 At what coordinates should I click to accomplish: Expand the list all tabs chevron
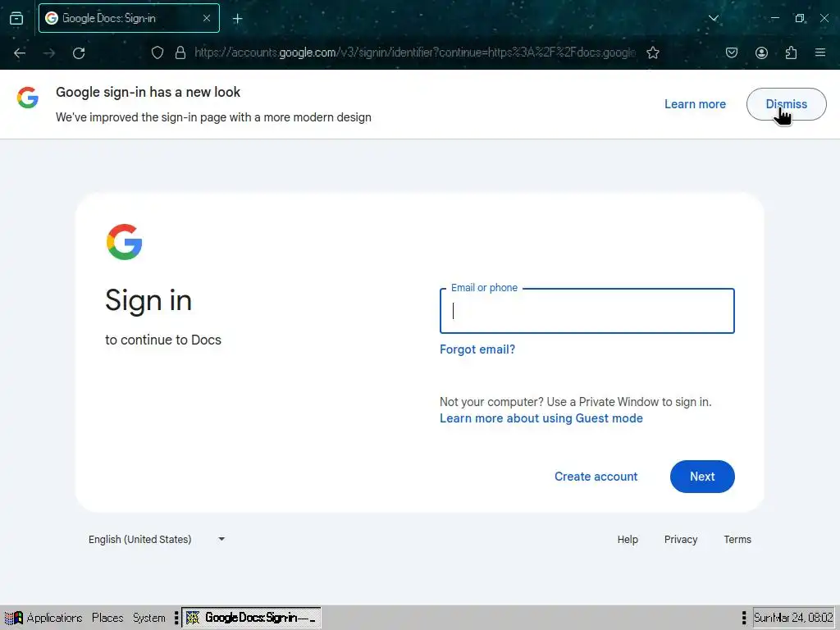point(713,18)
